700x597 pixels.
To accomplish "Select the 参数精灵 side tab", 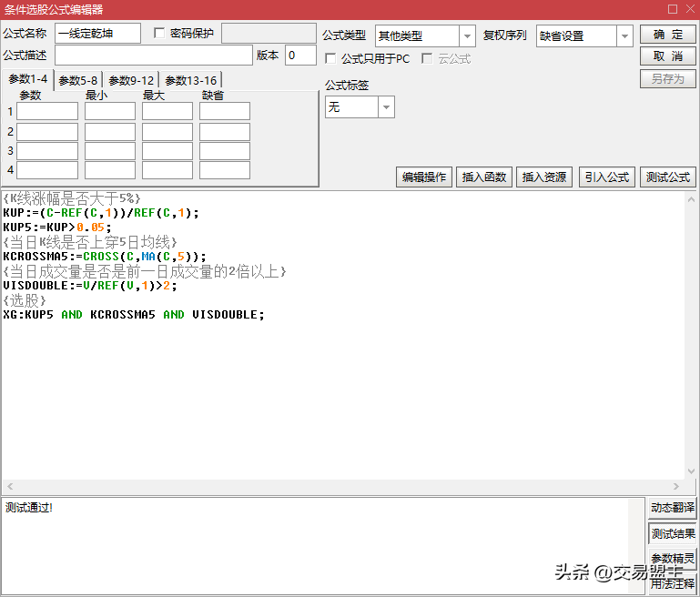I will tap(673, 559).
